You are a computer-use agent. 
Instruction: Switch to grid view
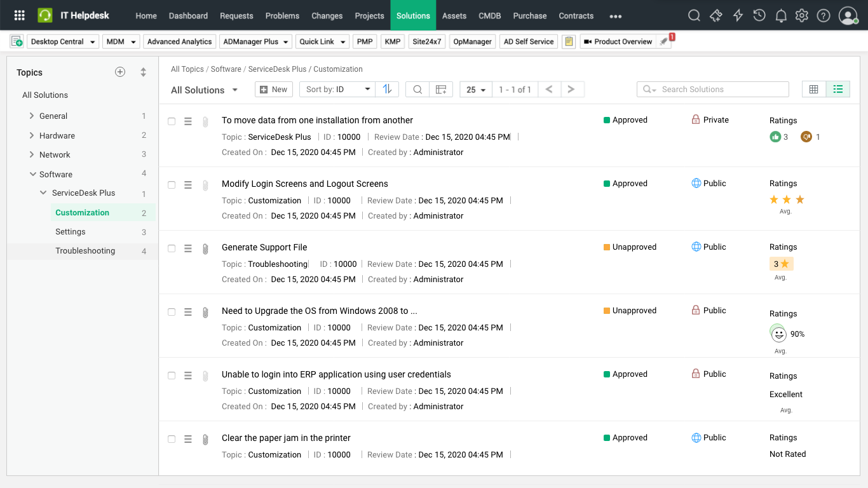click(814, 90)
